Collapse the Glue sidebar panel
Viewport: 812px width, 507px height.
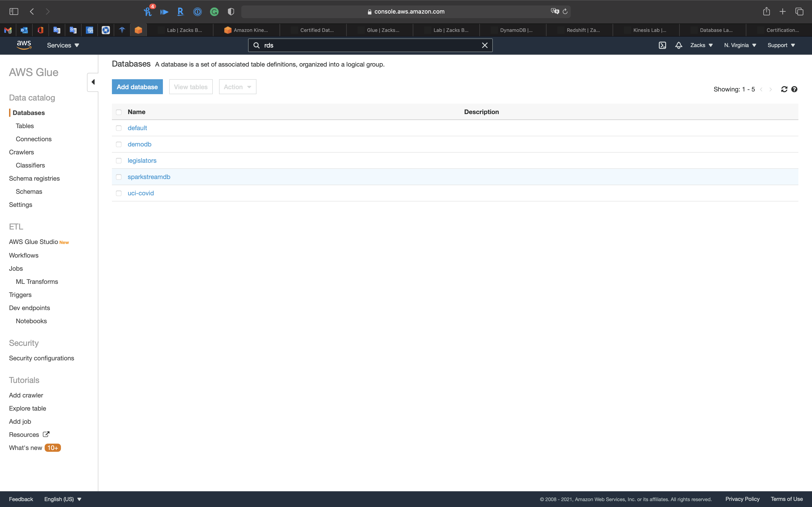pyautogui.click(x=93, y=82)
